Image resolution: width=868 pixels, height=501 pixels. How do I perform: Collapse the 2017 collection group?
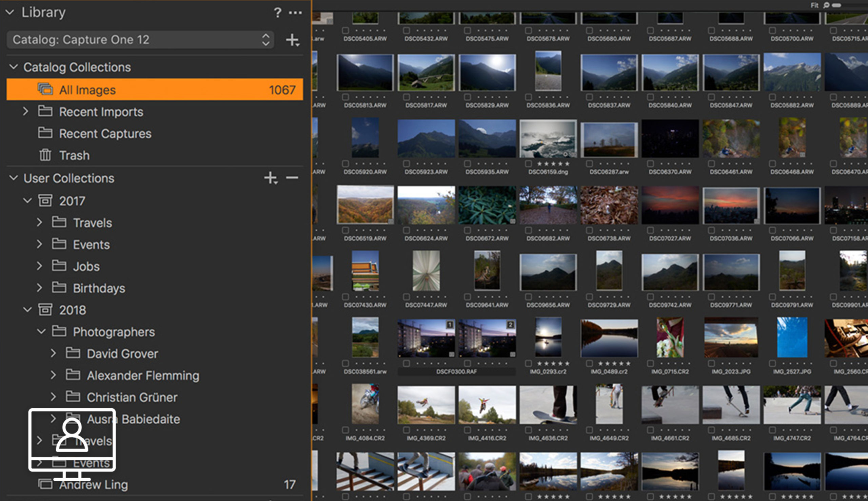pyautogui.click(x=27, y=200)
